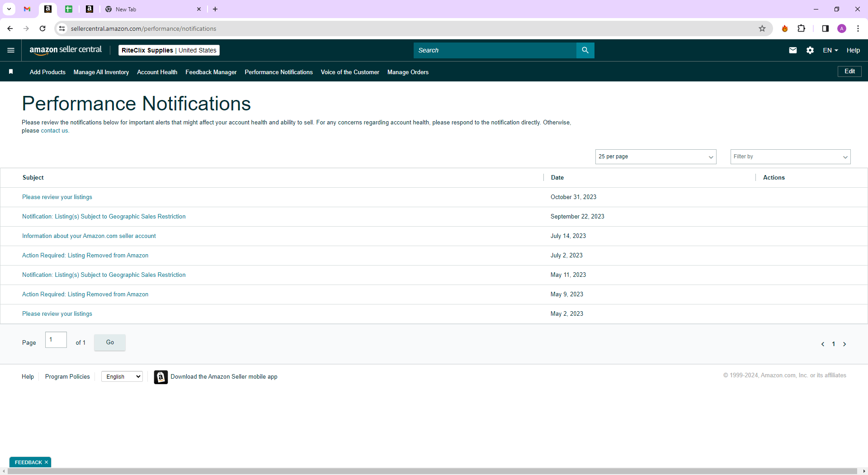Open the browser extensions puzzle icon

pyautogui.click(x=801, y=28)
